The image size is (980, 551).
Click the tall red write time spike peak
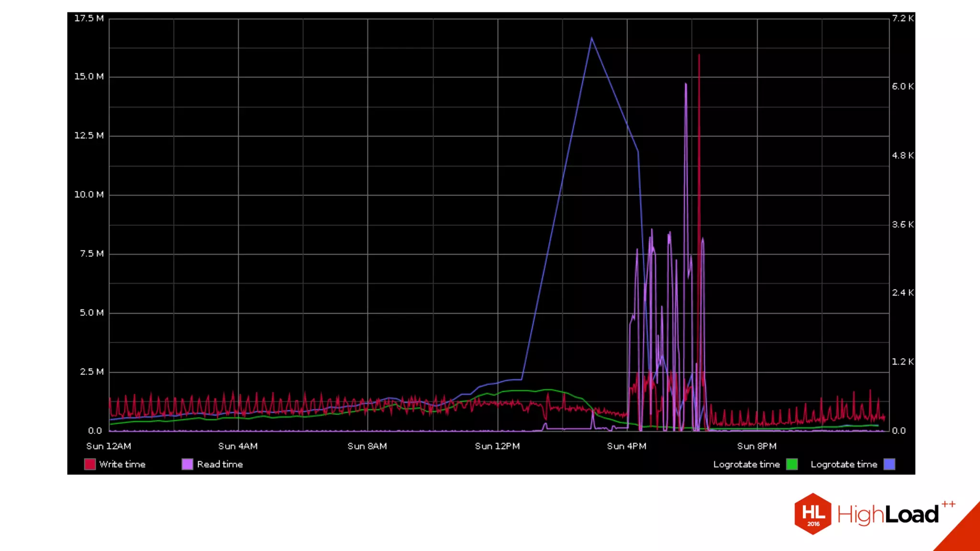tap(699, 55)
